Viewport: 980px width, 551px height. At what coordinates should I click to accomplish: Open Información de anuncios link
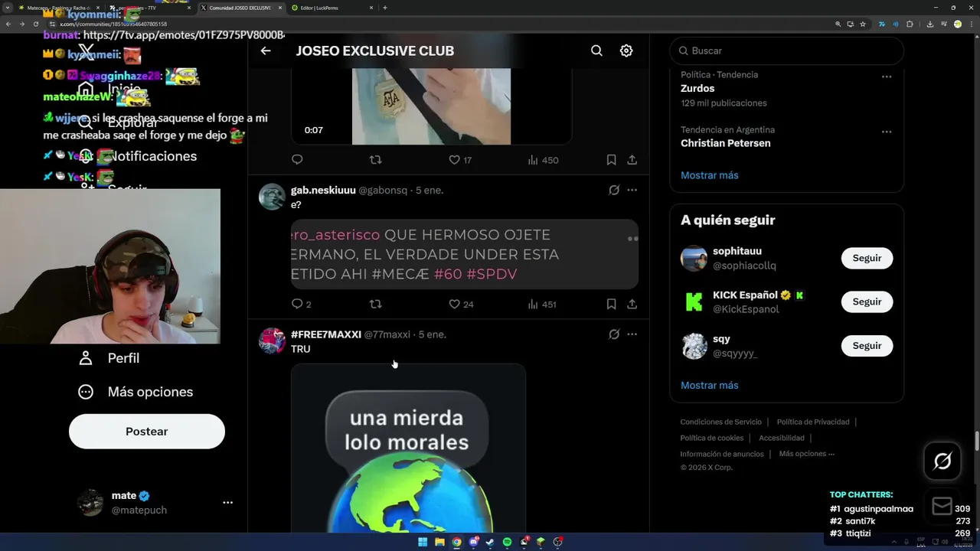[722, 454]
